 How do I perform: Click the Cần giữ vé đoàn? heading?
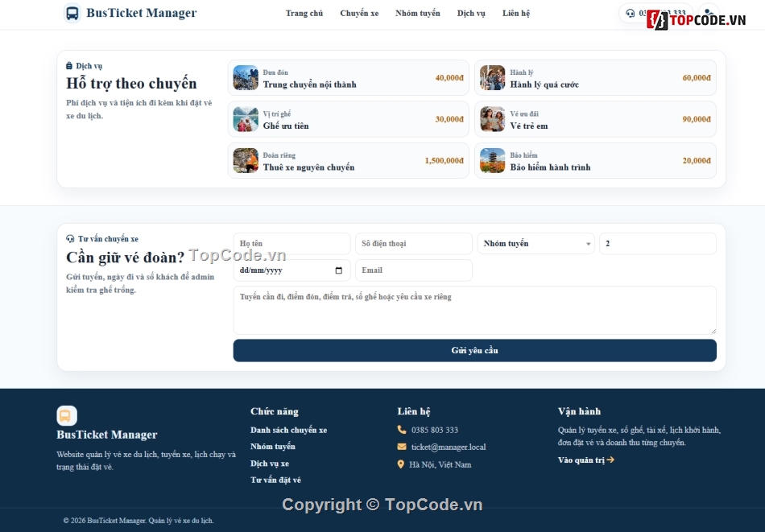click(126, 257)
